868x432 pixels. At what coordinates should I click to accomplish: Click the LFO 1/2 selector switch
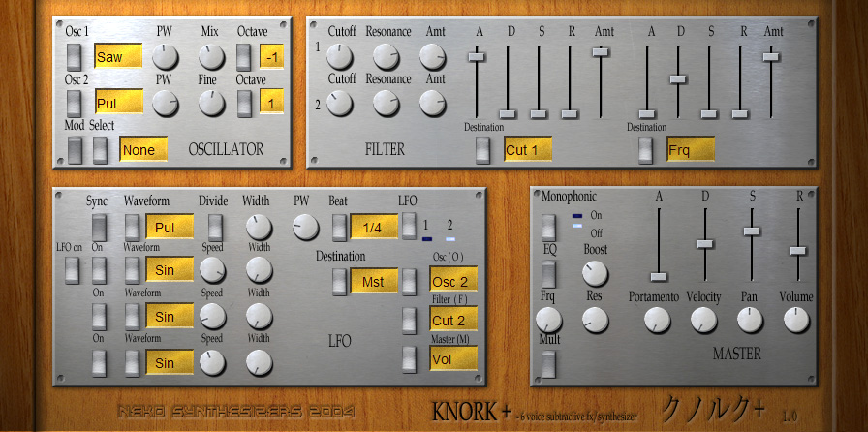[x=409, y=227]
